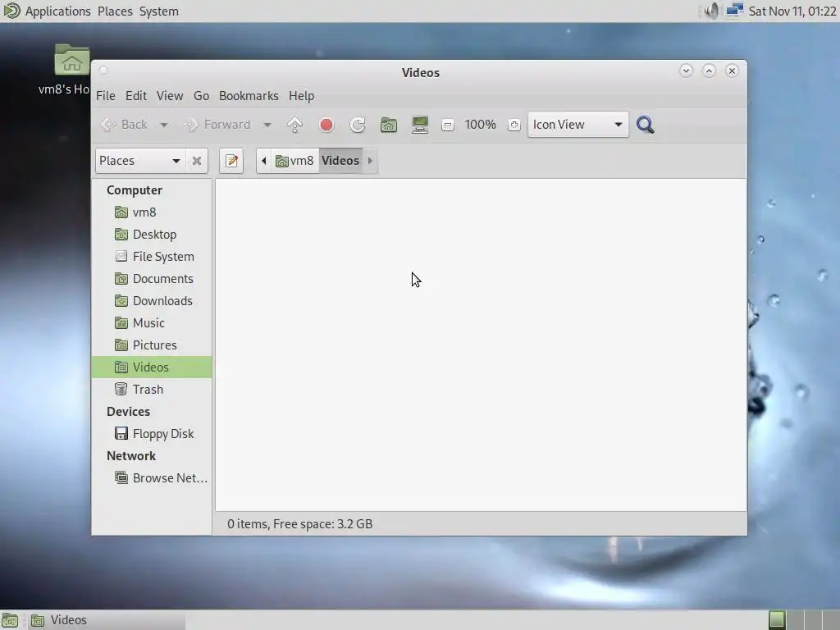This screenshot has width=840, height=630.
Task: Open the Edit menu
Action: point(136,96)
